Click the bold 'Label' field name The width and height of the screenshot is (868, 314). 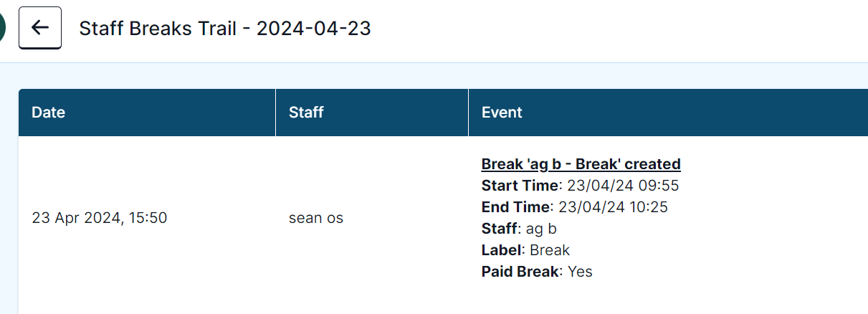pos(502,250)
